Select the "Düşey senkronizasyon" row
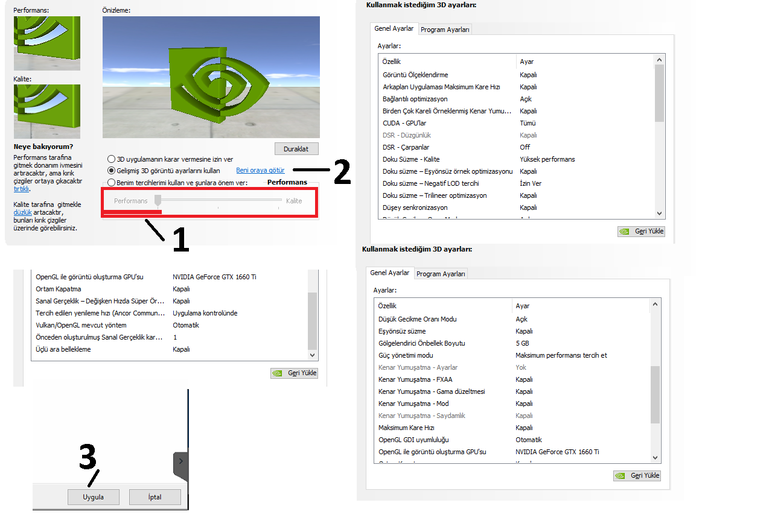772x532 pixels. coord(516,207)
